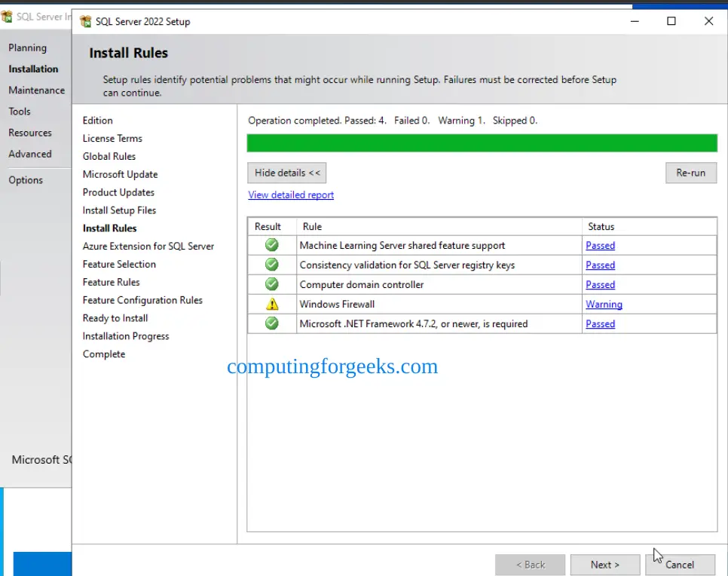
Task: Click the Rule column header
Action: tap(439, 226)
